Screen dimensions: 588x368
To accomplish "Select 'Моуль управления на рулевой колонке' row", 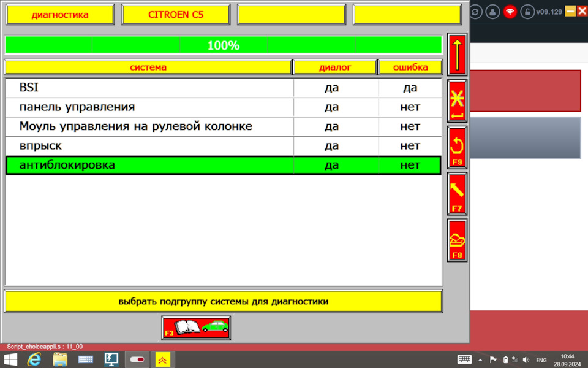I will (x=224, y=126).
